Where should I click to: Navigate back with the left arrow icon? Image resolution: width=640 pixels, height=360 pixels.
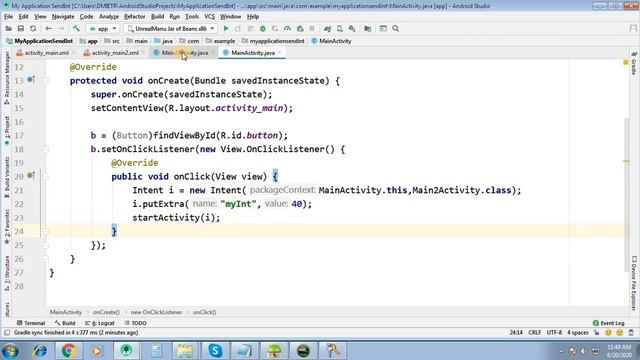point(49,29)
